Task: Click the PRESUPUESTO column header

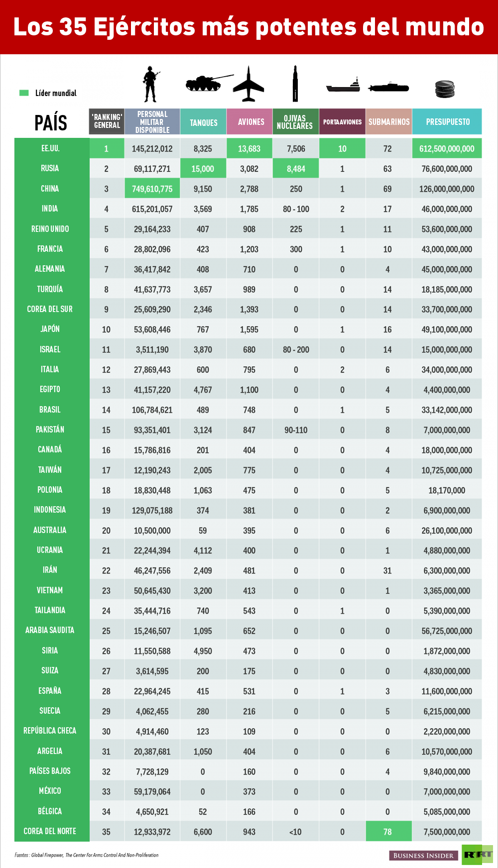Action: pos(447,122)
